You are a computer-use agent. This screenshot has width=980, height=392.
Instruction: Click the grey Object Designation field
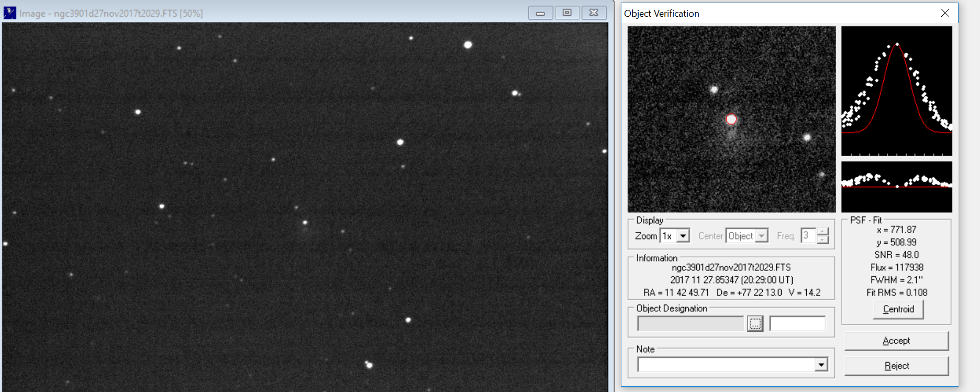(691, 324)
